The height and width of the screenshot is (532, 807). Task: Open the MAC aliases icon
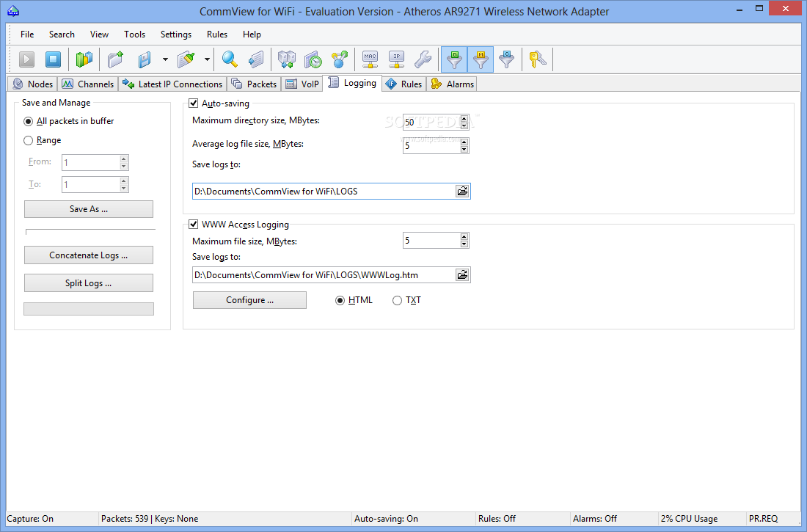(x=370, y=59)
